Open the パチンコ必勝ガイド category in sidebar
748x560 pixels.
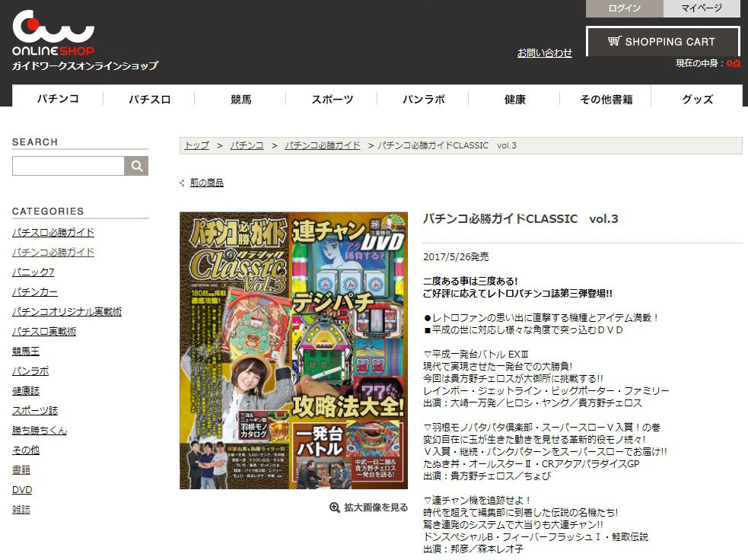pyautogui.click(x=53, y=253)
